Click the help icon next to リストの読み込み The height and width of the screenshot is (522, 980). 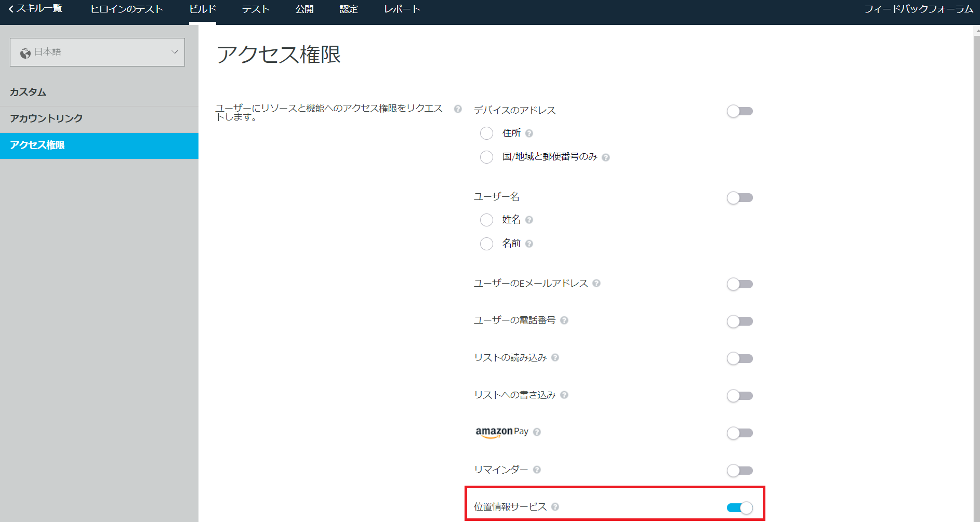(x=555, y=358)
